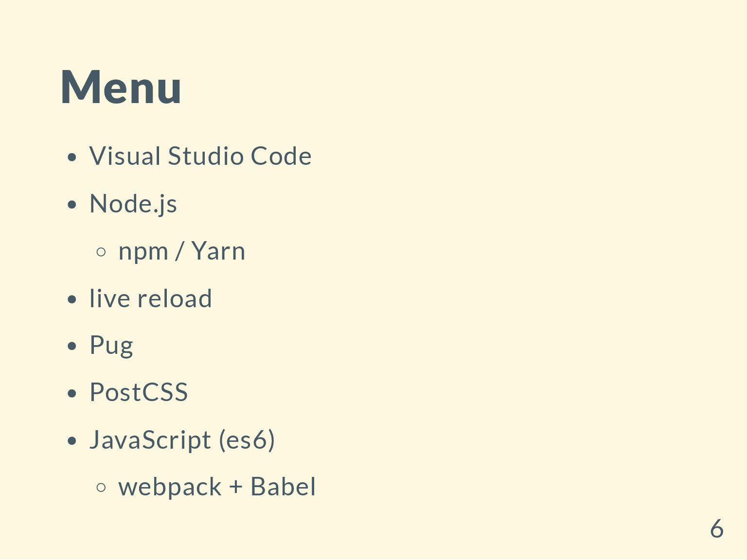The image size is (747, 560).
Task: Click the word "JavaScript" in the list
Action: pos(150,440)
